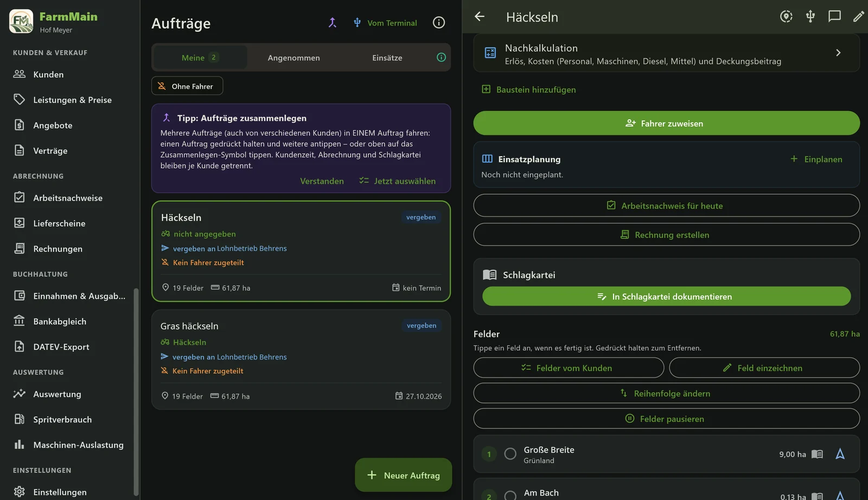Click Jetzt auswählen in the tip box
Screen dimensions: 868x500
398,181
